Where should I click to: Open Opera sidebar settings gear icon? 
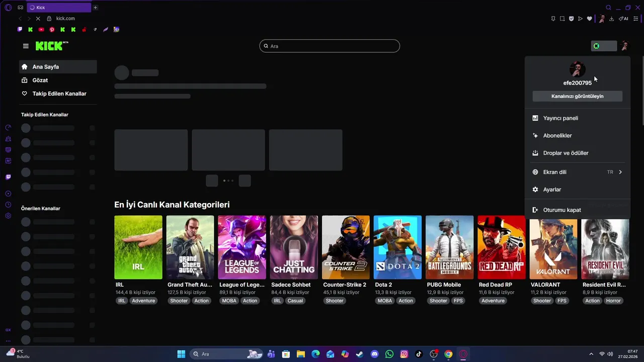(8, 216)
